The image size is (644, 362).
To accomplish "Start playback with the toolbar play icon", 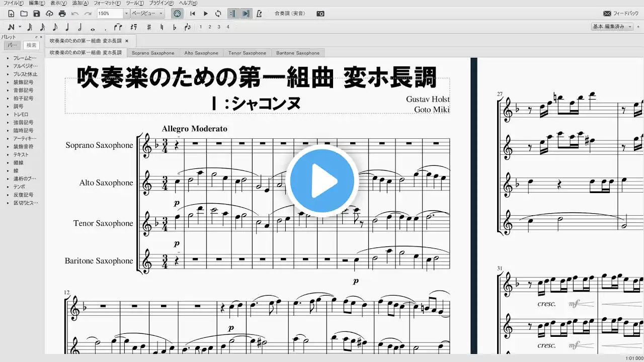I will (205, 14).
